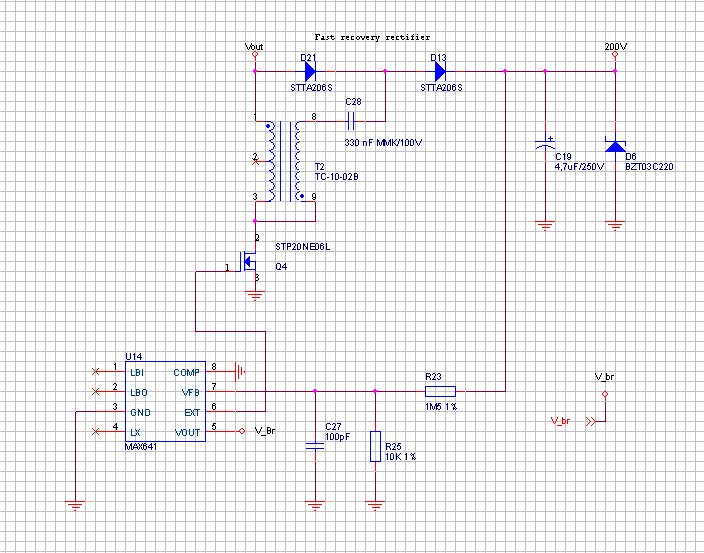Select the R23 resistor symbol

(440, 390)
